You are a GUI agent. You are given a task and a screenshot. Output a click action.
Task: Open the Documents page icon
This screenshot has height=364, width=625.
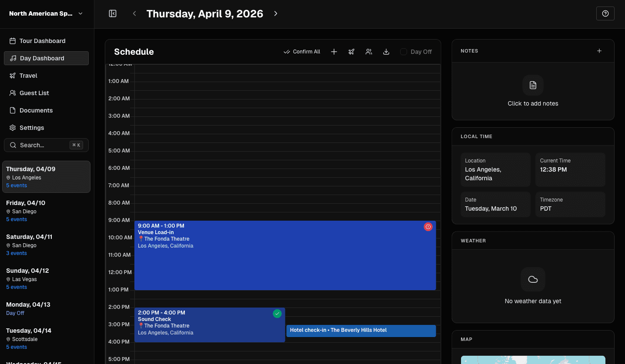click(x=13, y=110)
